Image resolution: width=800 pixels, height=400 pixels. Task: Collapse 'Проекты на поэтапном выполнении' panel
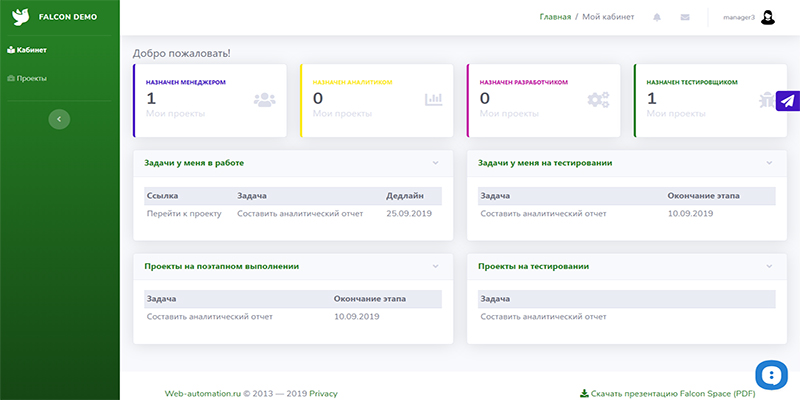click(435, 266)
